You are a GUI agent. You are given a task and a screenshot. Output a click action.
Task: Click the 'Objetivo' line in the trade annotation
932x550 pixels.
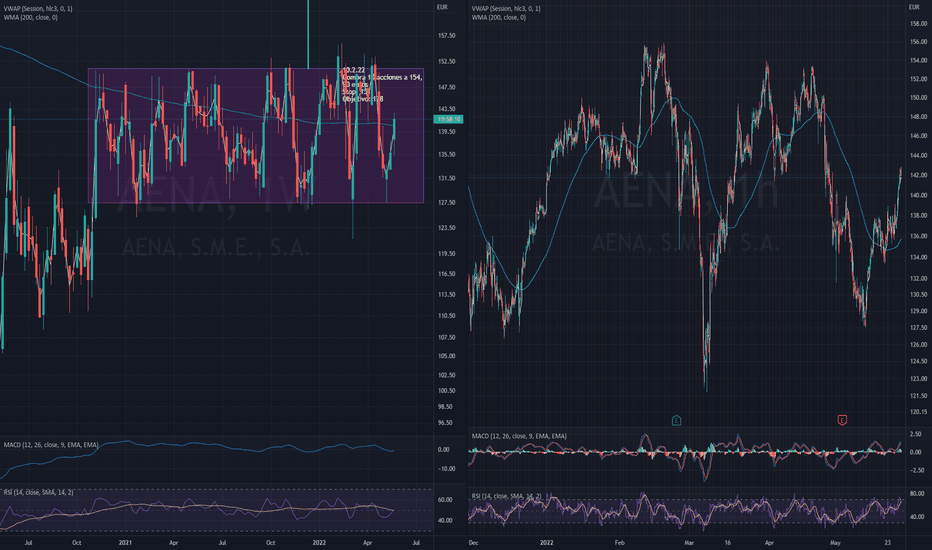pyautogui.click(x=363, y=99)
